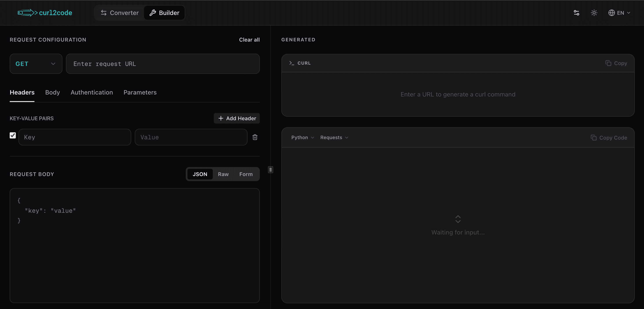
Task: Open the Python language dropdown
Action: pos(302,138)
